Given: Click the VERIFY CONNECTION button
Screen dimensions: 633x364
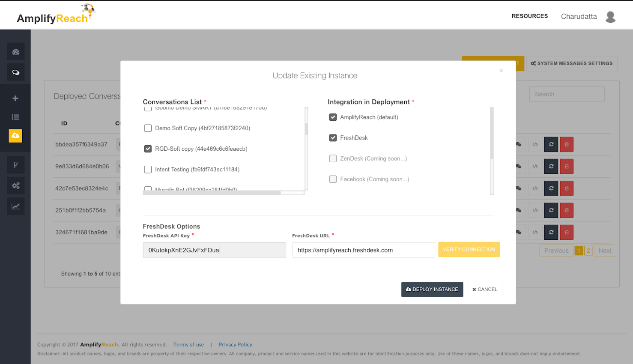Looking at the screenshot, I should (469, 249).
